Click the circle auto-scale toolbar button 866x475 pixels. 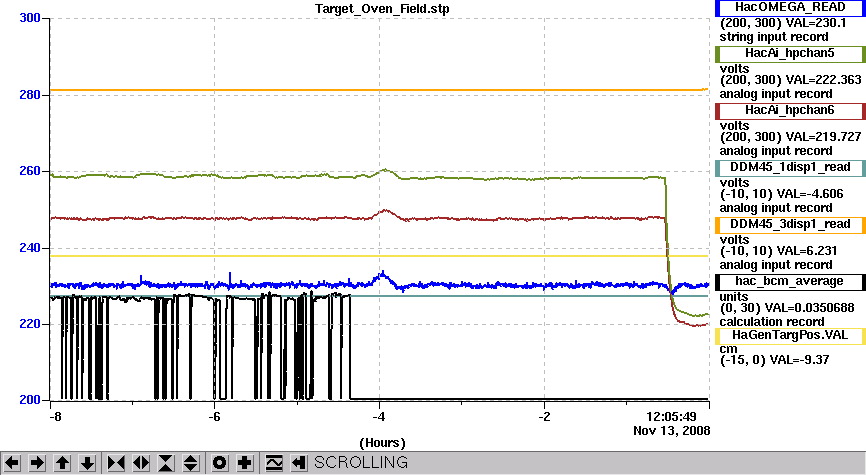pos(219,462)
